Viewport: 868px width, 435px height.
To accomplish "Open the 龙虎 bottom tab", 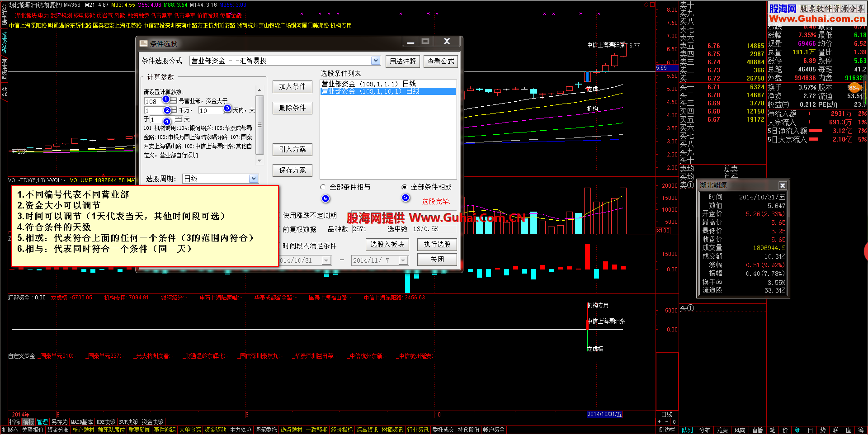I will coord(722,430).
